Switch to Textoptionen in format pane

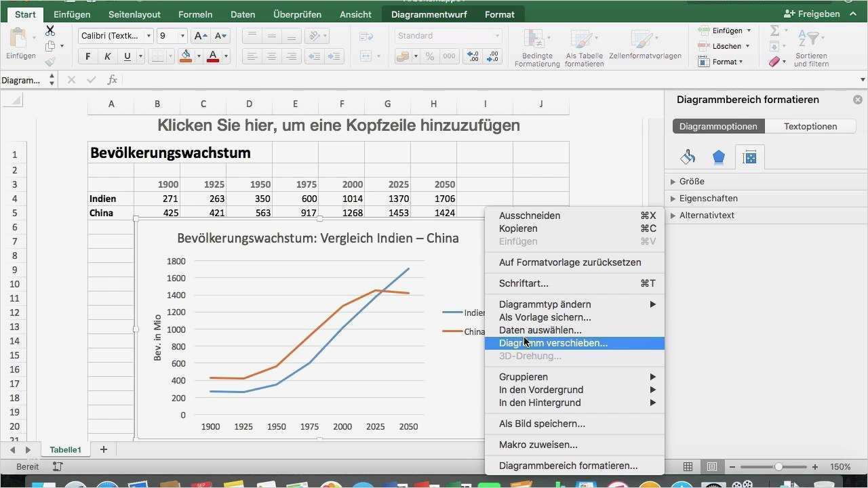810,126
